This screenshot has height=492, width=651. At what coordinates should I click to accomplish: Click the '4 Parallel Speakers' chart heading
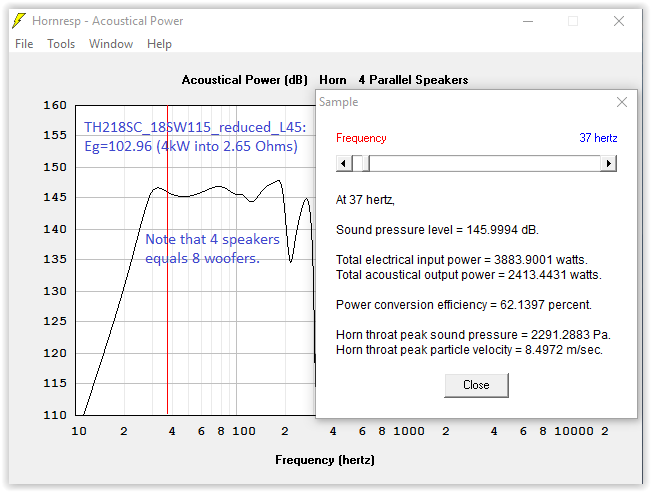point(414,80)
